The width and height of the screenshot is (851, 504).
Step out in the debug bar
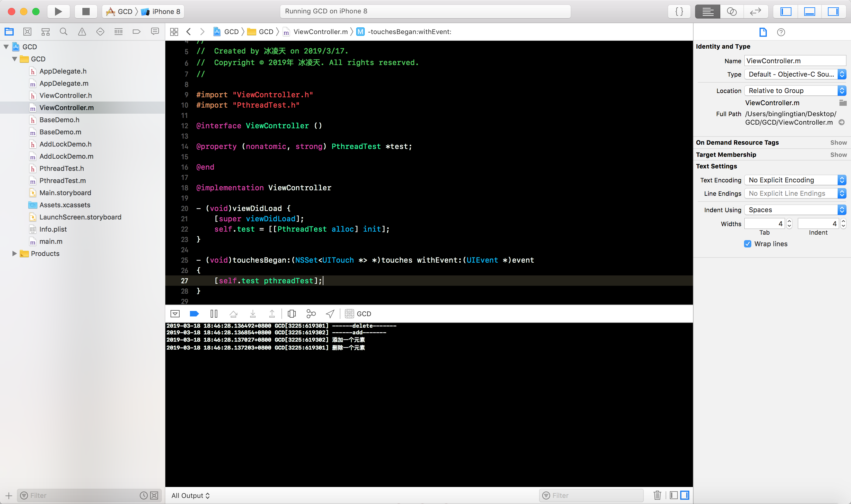[x=272, y=314]
